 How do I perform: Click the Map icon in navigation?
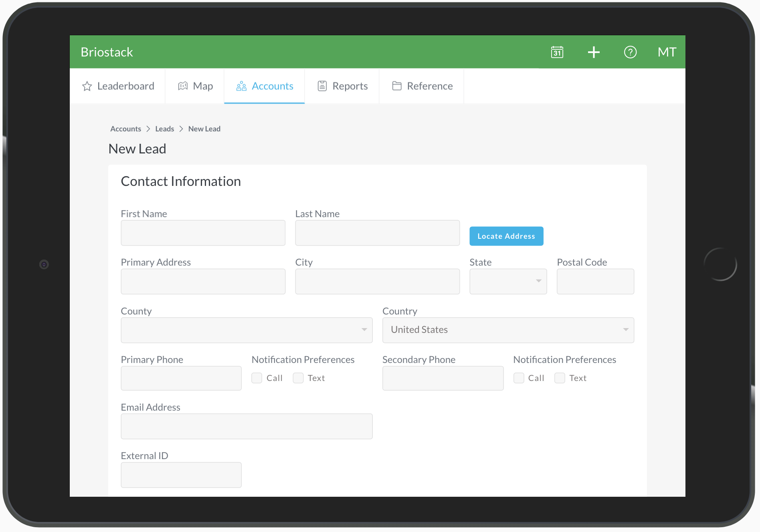[x=183, y=86]
